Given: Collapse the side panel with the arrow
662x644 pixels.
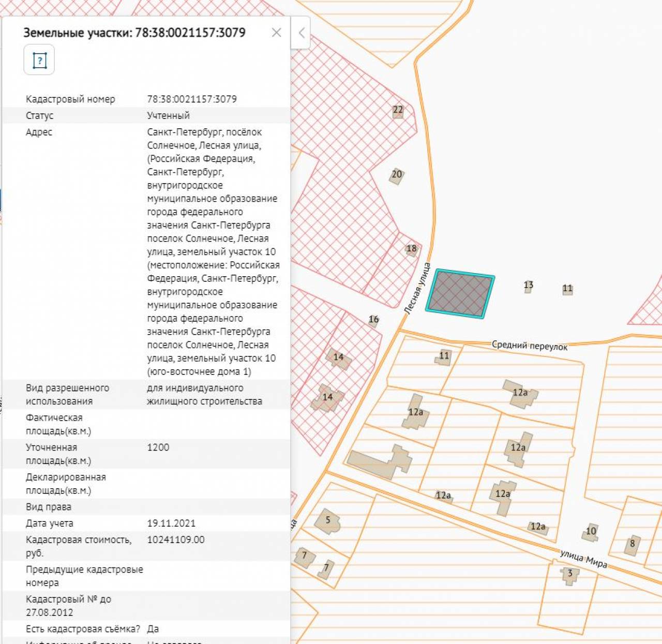Looking at the screenshot, I should [x=301, y=33].
